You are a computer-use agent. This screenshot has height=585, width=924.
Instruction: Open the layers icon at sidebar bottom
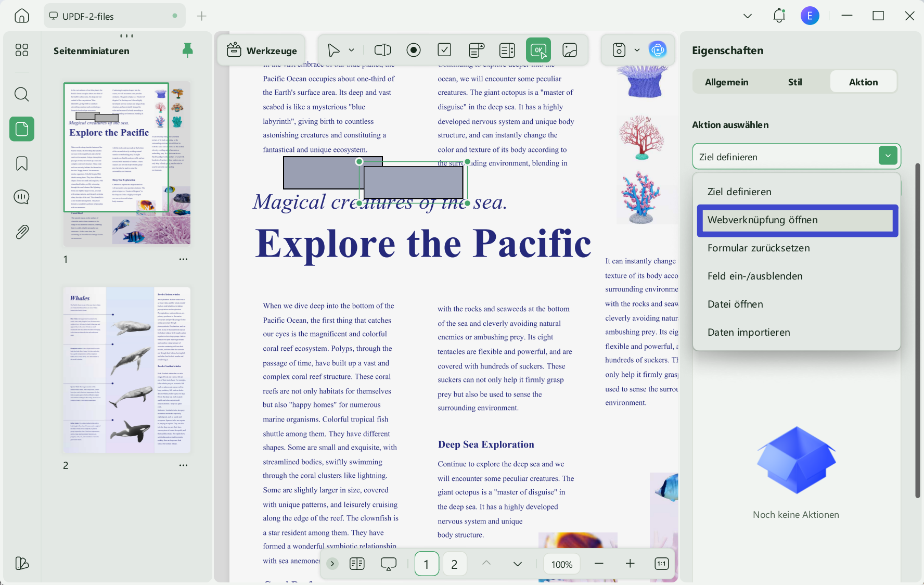point(22,563)
